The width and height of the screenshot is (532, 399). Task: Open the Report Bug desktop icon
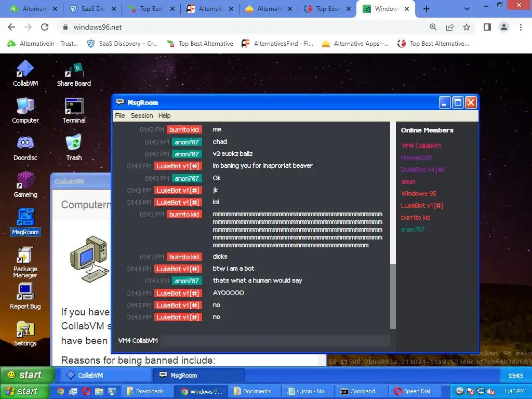click(25, 296)
